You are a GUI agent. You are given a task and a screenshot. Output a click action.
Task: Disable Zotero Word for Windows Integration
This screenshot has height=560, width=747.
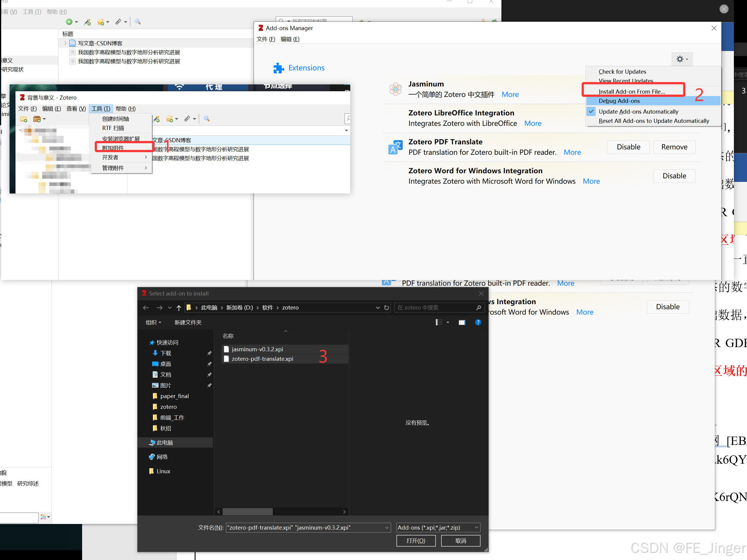tap(674, 176)
